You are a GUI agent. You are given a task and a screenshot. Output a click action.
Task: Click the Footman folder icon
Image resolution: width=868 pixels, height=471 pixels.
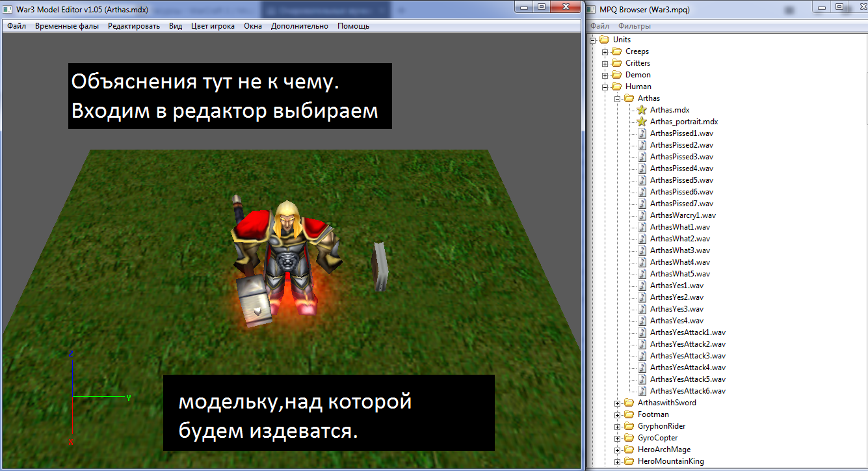click(x=629, y=414)
